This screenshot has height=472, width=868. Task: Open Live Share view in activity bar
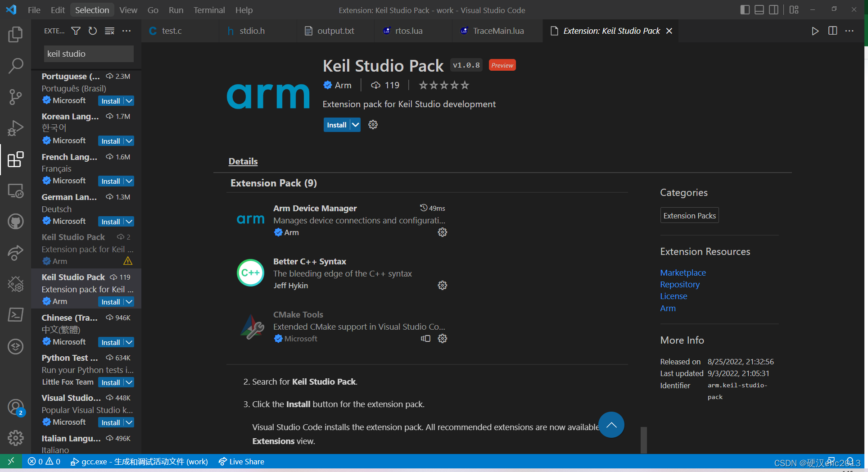coord(15,253)
